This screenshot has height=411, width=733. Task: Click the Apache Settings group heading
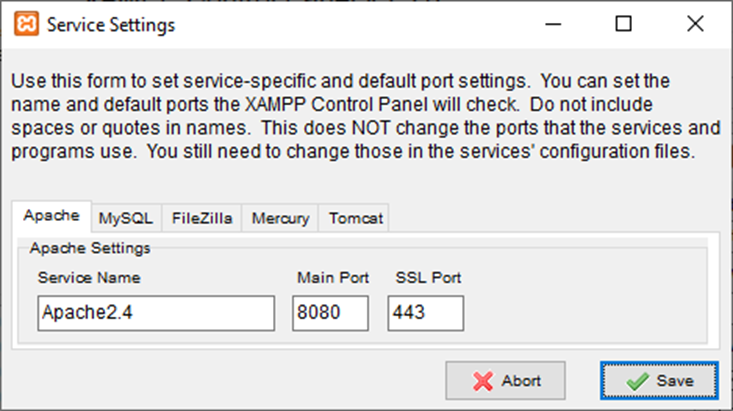coord(90,248)
